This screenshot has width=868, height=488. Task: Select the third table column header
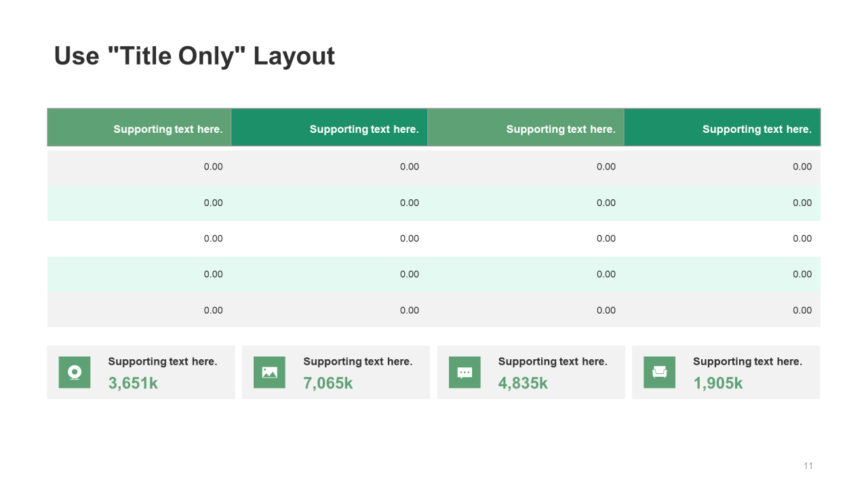[560, 129]
